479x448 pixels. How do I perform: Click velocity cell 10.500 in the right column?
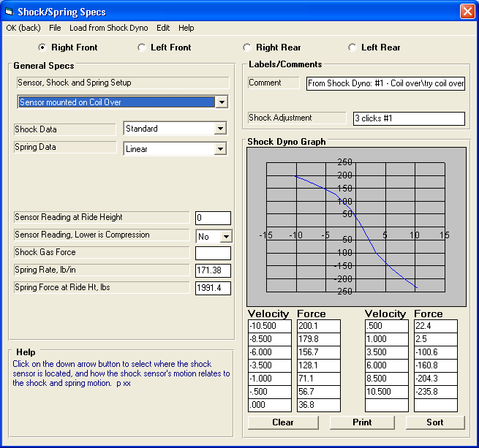coord(387,392)
